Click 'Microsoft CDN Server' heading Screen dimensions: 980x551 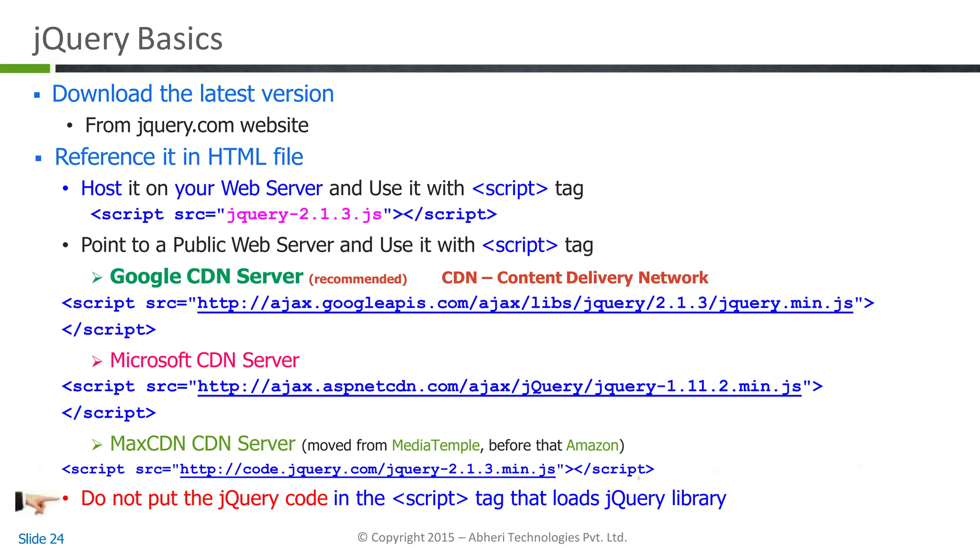[204, 361]
